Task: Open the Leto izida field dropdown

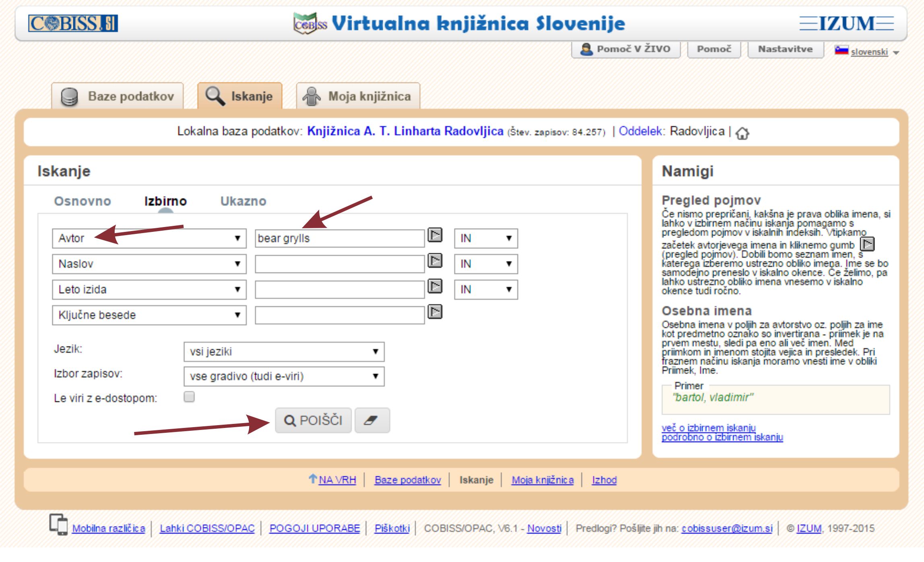Action: pyautogui.click(x=149, y=289)
